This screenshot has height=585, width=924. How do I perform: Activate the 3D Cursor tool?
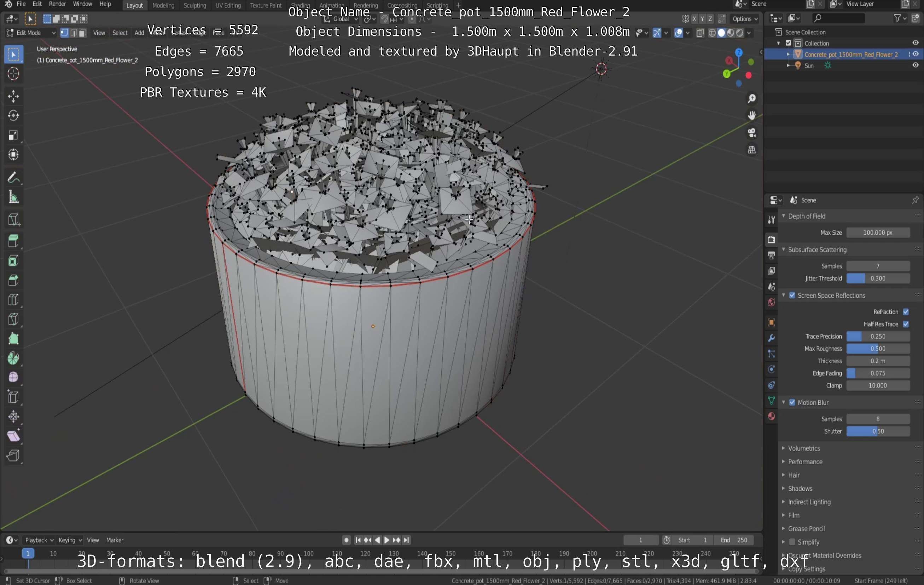pos(13,73)
